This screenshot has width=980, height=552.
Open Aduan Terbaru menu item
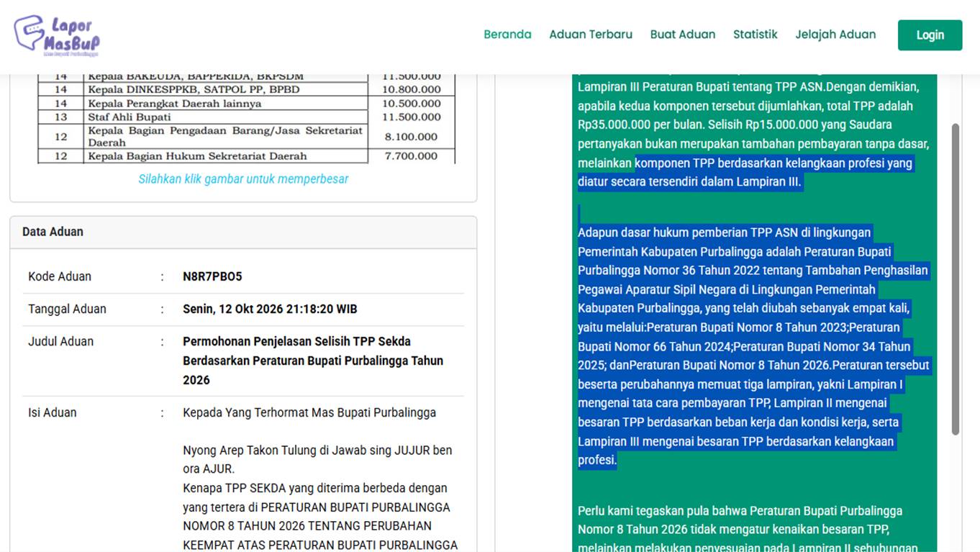[x=591, y=35]
